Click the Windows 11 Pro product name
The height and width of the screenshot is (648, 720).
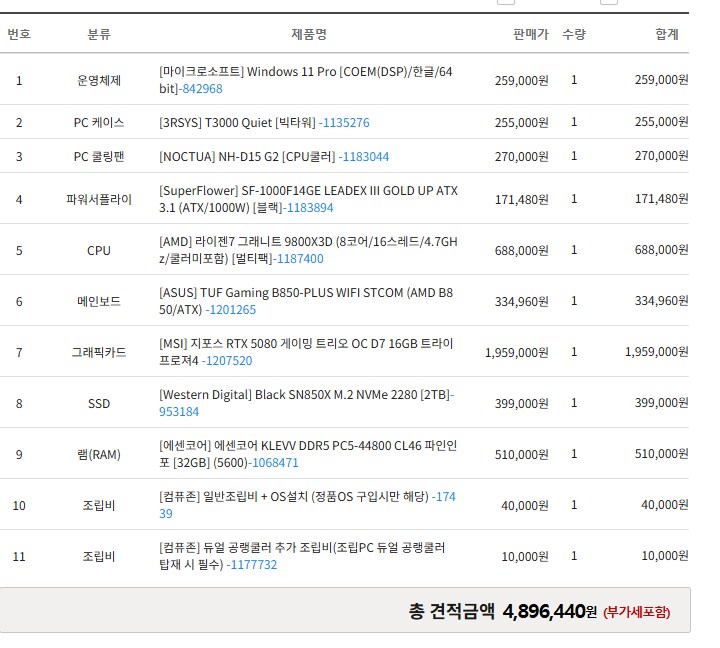306,80
